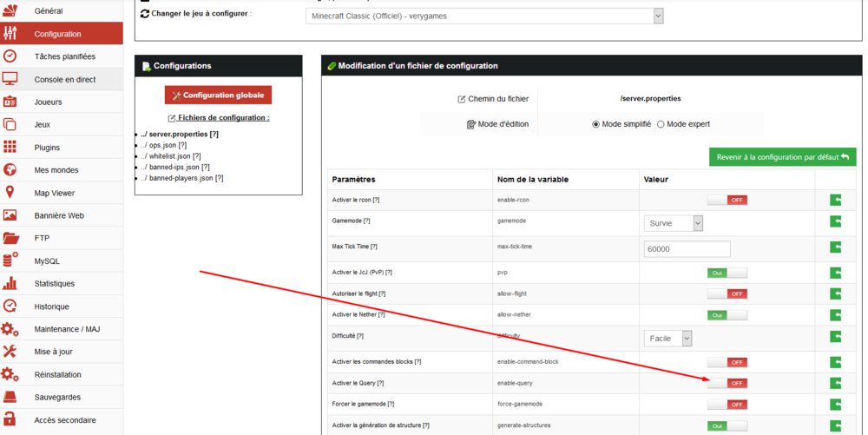Screen dimensions: 868x435
Task: Toggle the enable-query switch on
Action: pyautogui.click(x=727, y=383)
